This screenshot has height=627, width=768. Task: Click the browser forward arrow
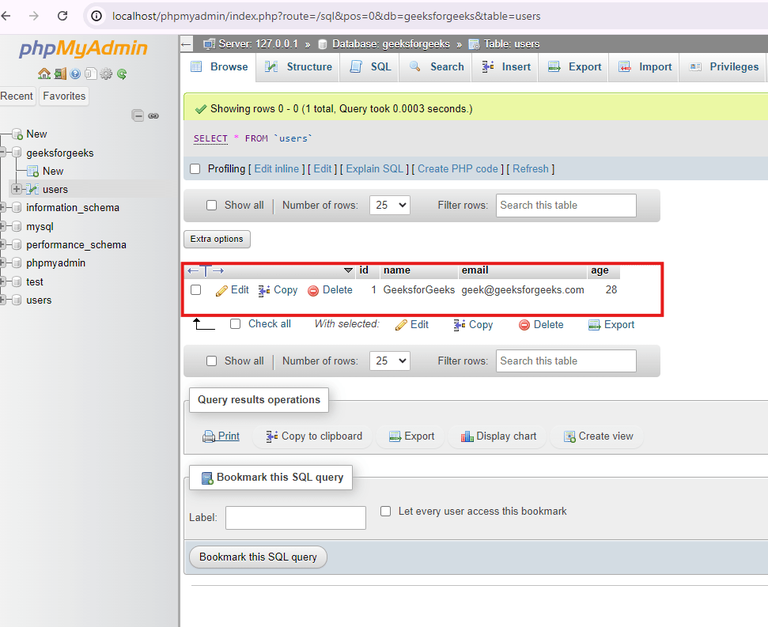34,16
